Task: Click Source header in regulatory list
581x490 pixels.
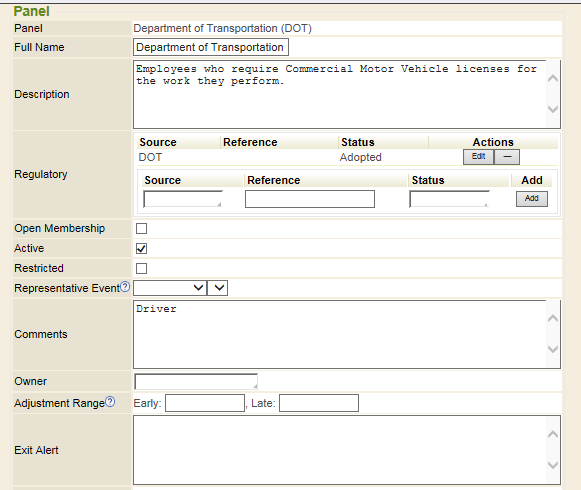Action: pyautogui.click(x=158, y=142)
